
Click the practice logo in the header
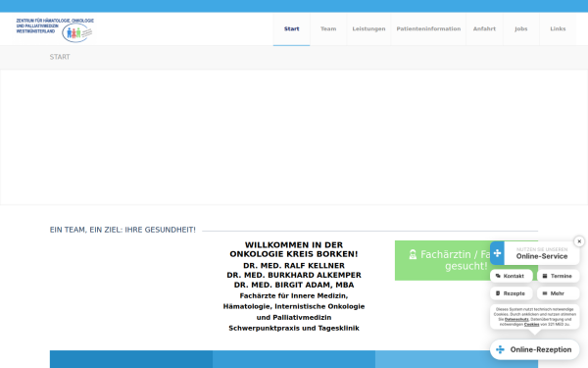[x=55, y=30]
